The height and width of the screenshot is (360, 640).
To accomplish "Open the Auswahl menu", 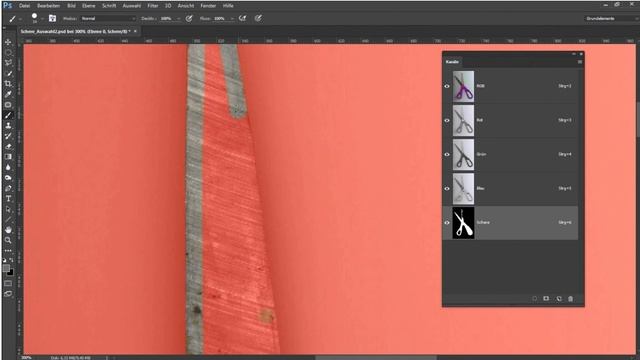I will (x=131, y=6).
